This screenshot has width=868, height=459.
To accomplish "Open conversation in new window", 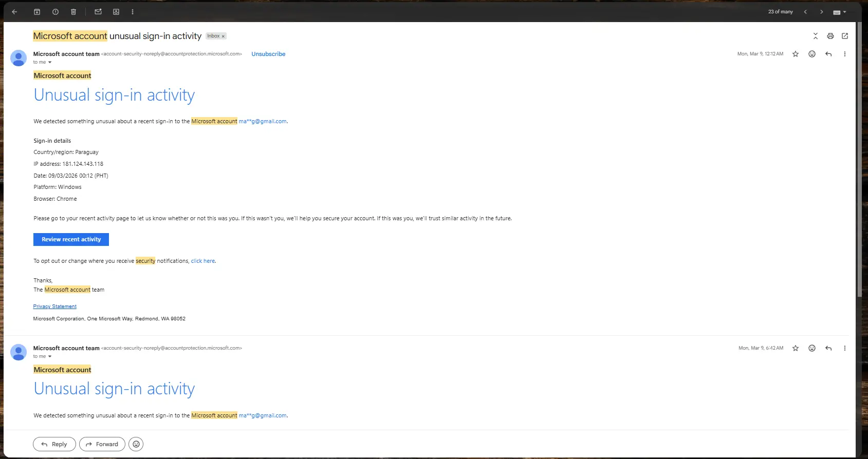I will pyautogui.click(x=845, y=36).
